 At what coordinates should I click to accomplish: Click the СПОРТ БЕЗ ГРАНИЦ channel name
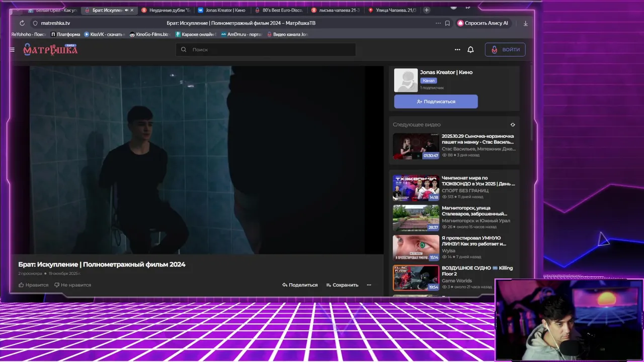465,191
